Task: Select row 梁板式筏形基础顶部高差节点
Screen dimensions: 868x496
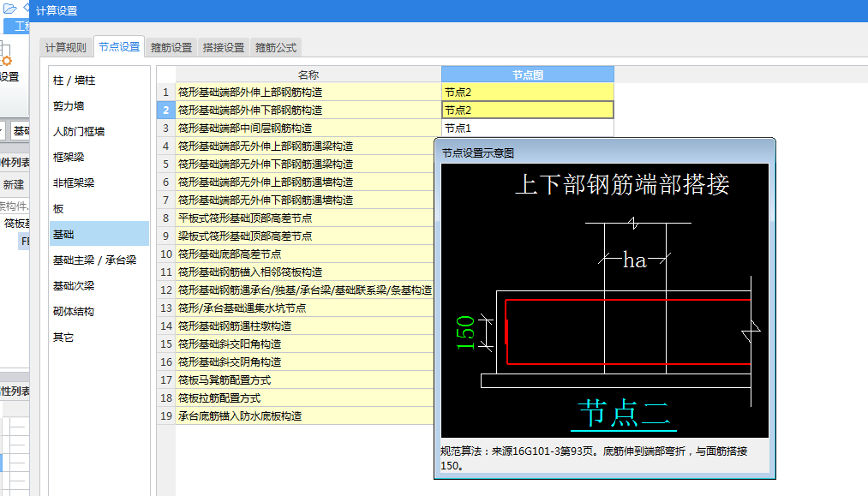Action: coord(305,236)
